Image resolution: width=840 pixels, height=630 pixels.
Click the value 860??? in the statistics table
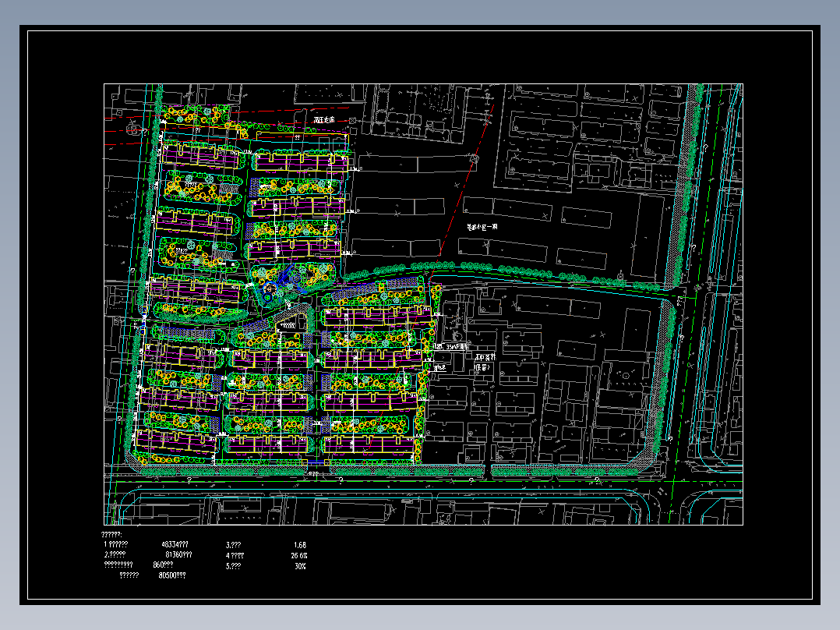(163, 565)
